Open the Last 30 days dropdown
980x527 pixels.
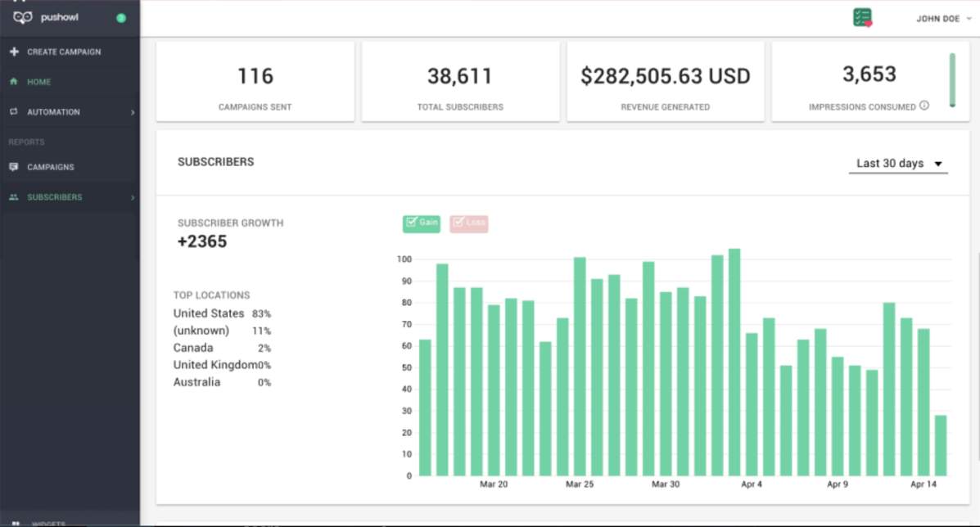coord(898,164)
